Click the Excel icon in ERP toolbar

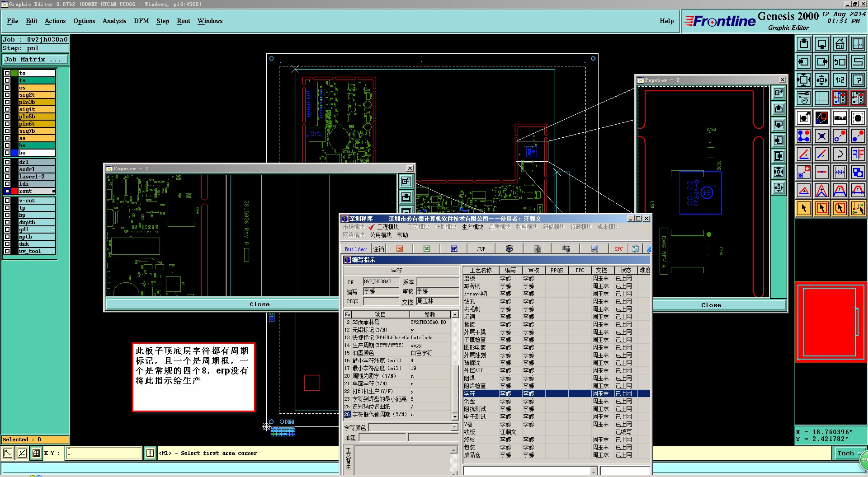point(427,249)
